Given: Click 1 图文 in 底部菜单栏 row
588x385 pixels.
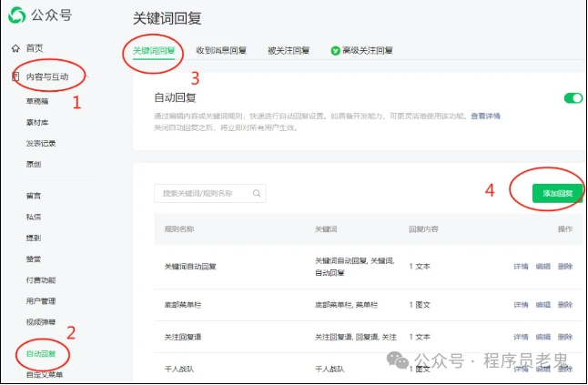Looking at the screenshot, I should pos(420,305).
